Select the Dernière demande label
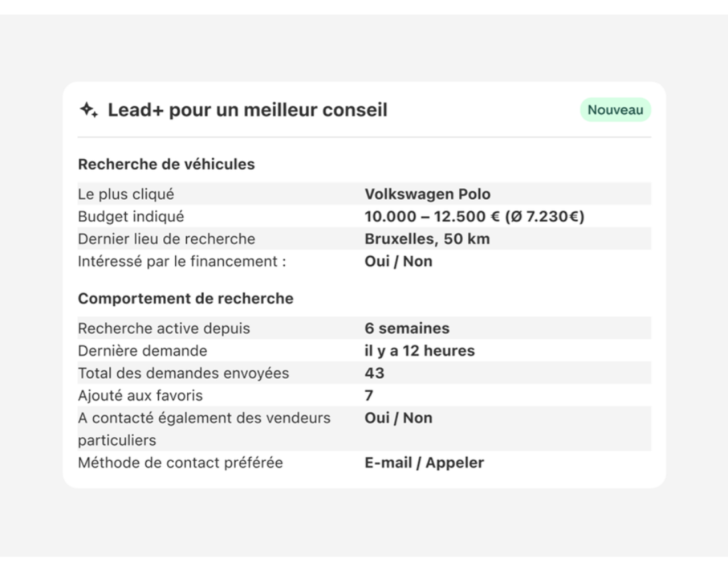 pos(142,351)
